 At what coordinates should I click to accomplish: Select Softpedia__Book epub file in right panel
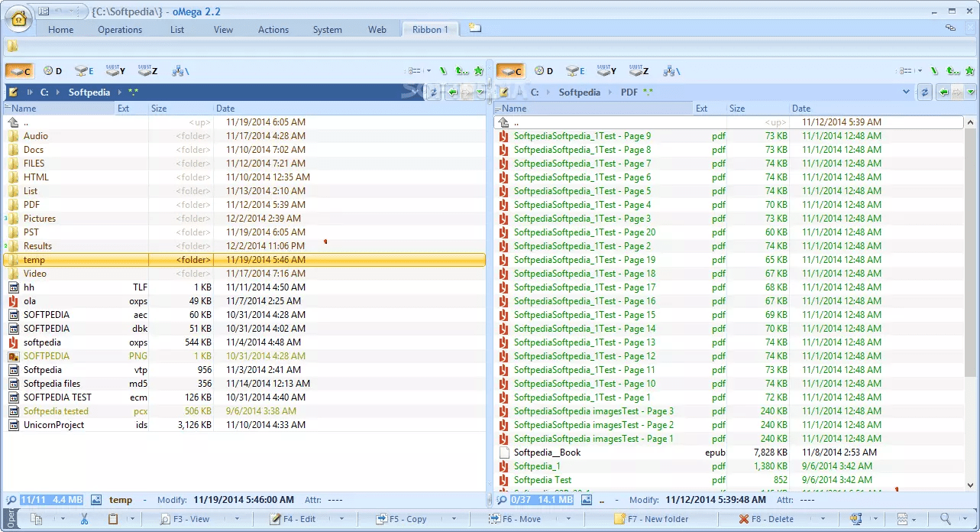[547, 453]
